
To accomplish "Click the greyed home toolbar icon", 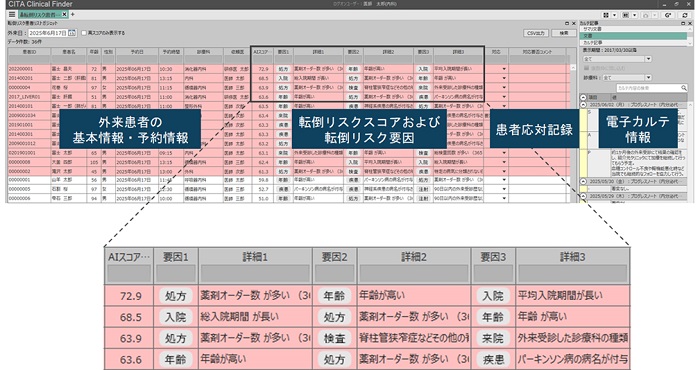I will pos(645,15).
